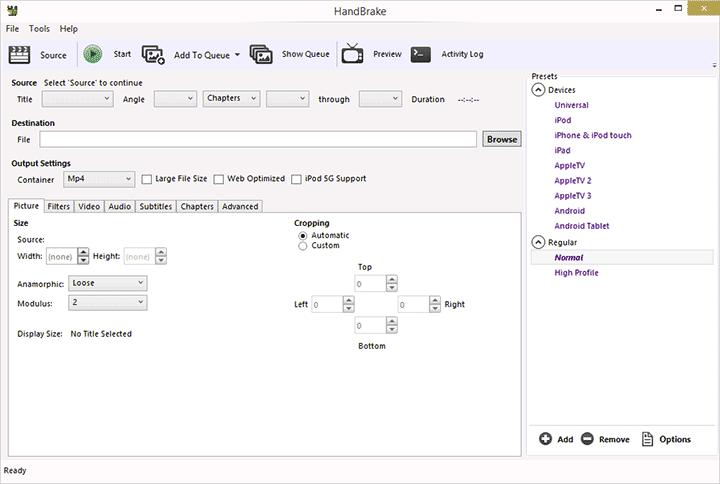The height and width of the screenshot is (484, 720).
Task: Select the Picture tab
Action: (26, 206)
